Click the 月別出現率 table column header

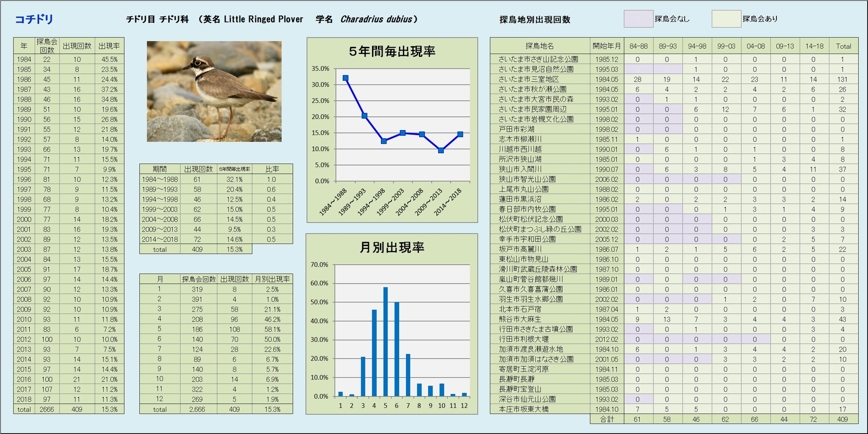pyautogui.click(x=272, y=279)
